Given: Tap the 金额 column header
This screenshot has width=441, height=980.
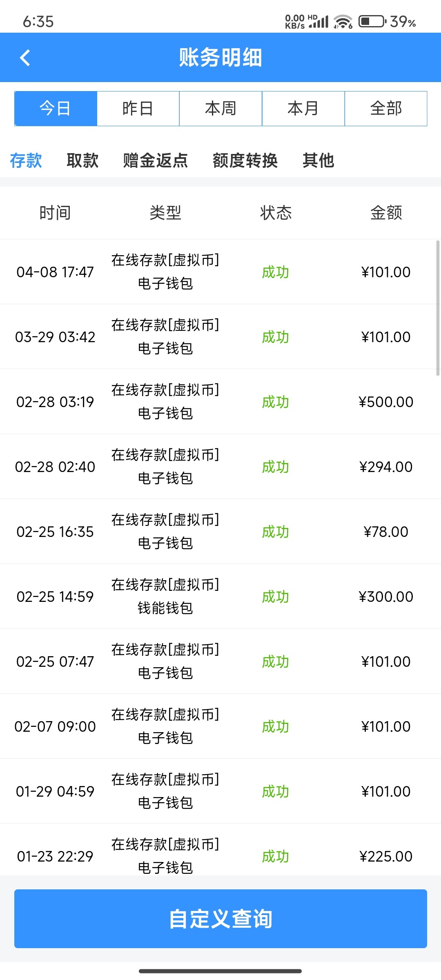Looking at the screenshot, I should (386, 213).
